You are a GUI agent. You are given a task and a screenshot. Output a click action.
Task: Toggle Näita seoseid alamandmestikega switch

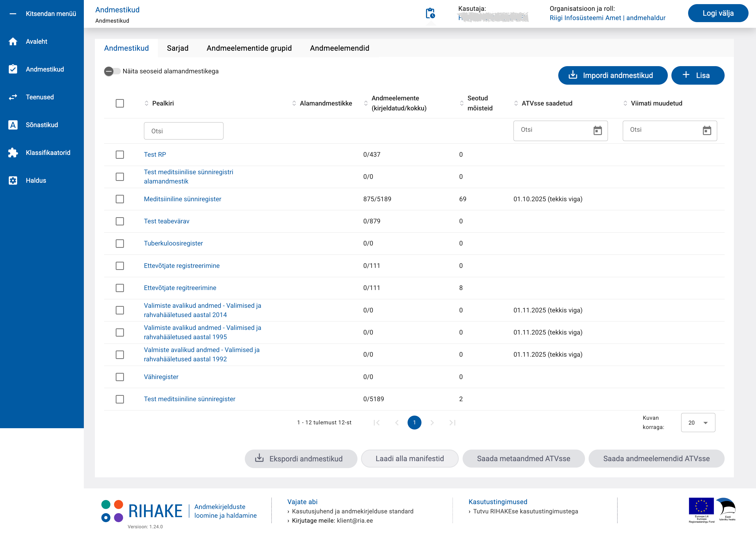coord(112,71)
